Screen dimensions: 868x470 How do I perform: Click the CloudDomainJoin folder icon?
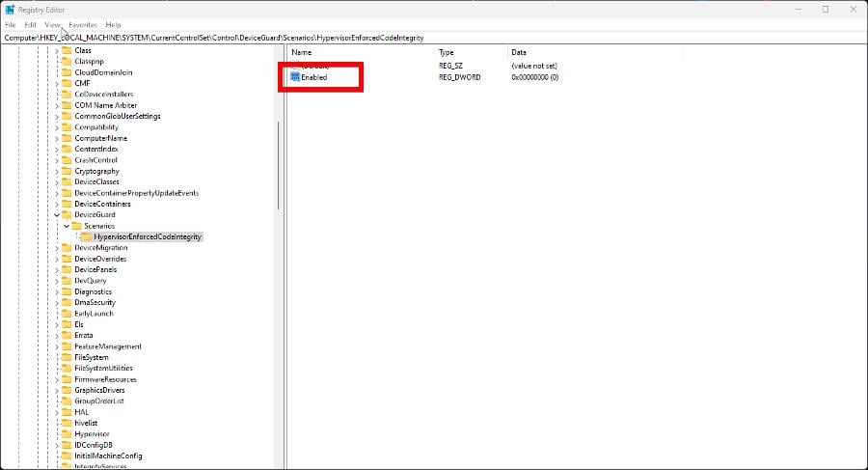[67, 72]
